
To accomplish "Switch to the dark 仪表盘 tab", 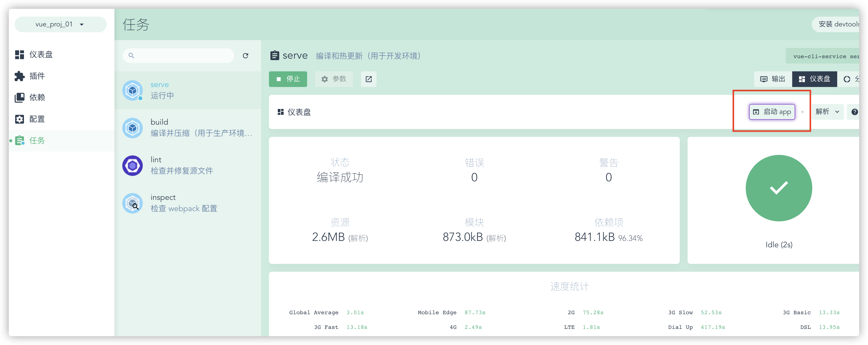I will (814, 79).
